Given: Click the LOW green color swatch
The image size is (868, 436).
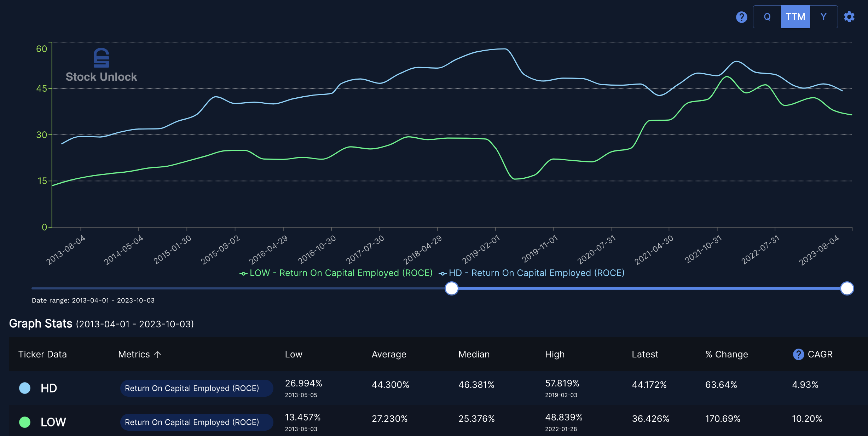Looking at the screenshot, I should tap(25, 422).
